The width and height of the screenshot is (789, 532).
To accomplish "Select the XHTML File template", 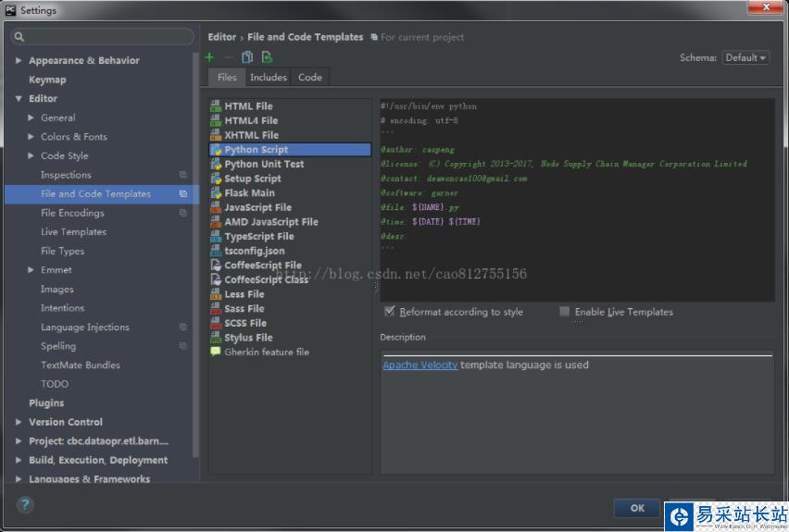I will tap(290, 135).
